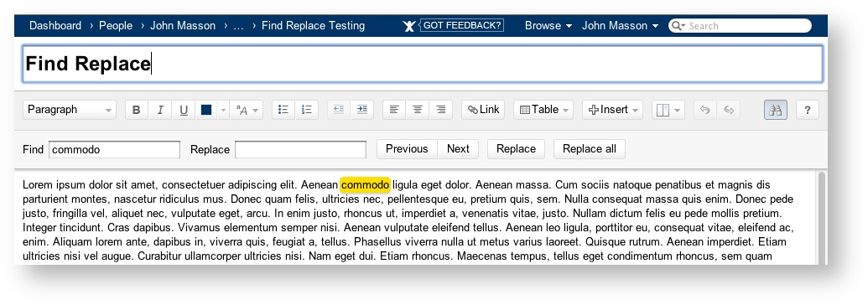This screenshot has height=305, width=868.
Task: Open editor help question mark
Action: pyautogui.click(x=807, y=110)
